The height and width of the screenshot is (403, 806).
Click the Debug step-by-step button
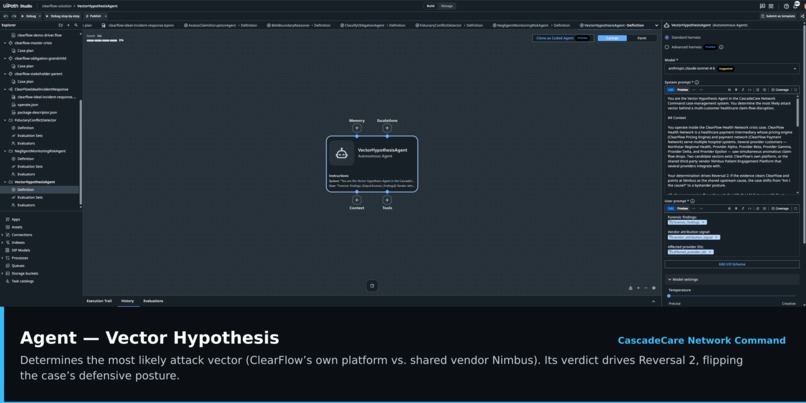tap(62, 16)
